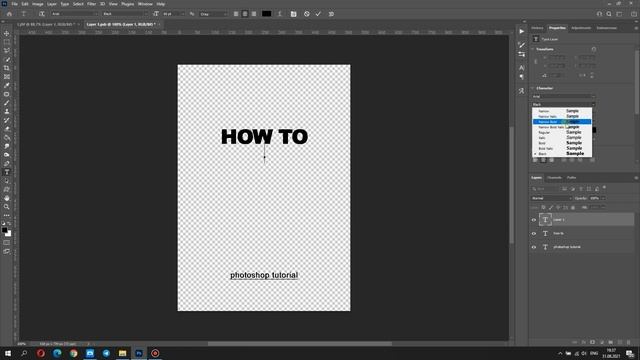Open the search icon at top right
The image size is (640, 360).
(609, 14)
